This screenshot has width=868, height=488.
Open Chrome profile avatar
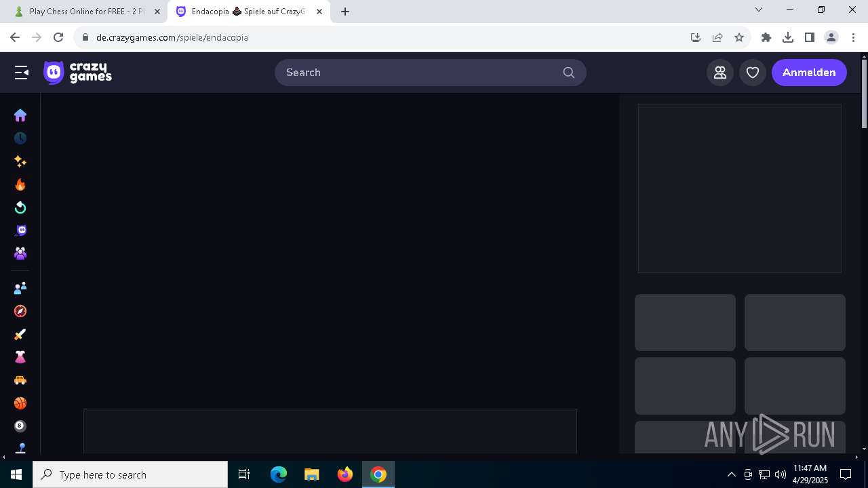click(831, 37)
